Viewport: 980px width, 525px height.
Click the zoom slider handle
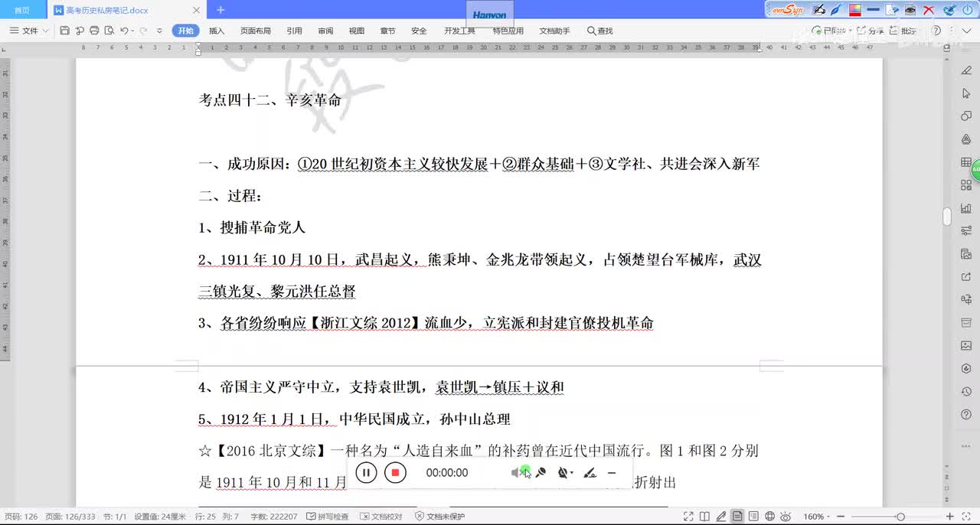click(900, 517)
